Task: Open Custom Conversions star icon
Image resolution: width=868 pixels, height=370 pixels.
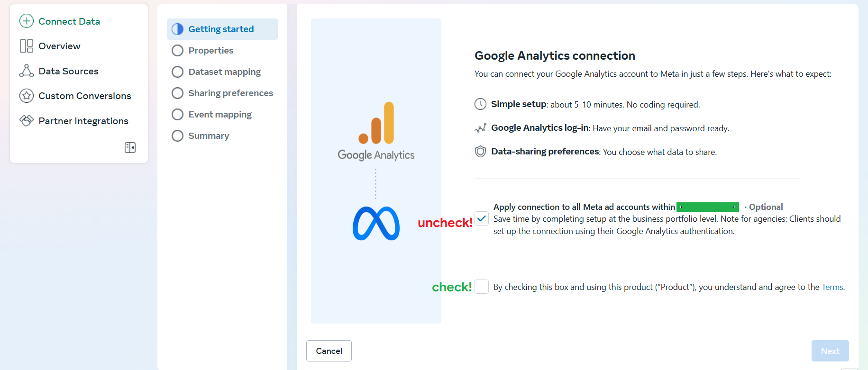Action: click(27, 96)
